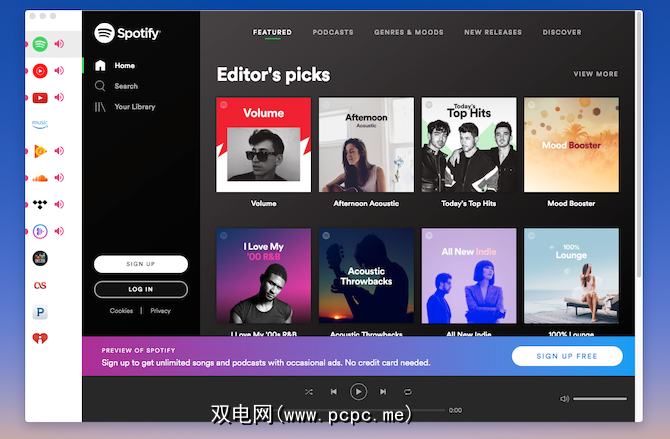Mute the YouTube service speaker
This screenshot has height=439, width=670.
[x=59, y=97]
